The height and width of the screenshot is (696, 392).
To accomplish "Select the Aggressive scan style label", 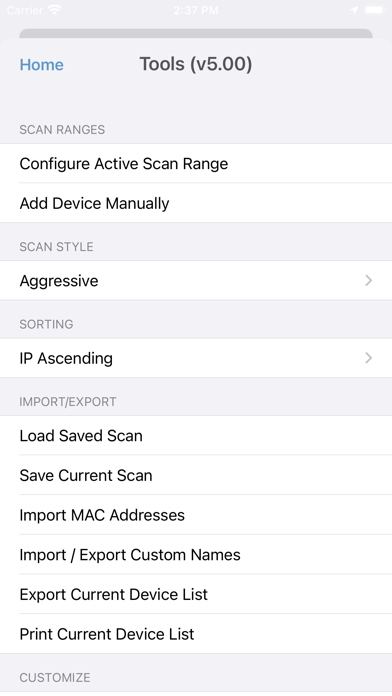I will 59,281.
